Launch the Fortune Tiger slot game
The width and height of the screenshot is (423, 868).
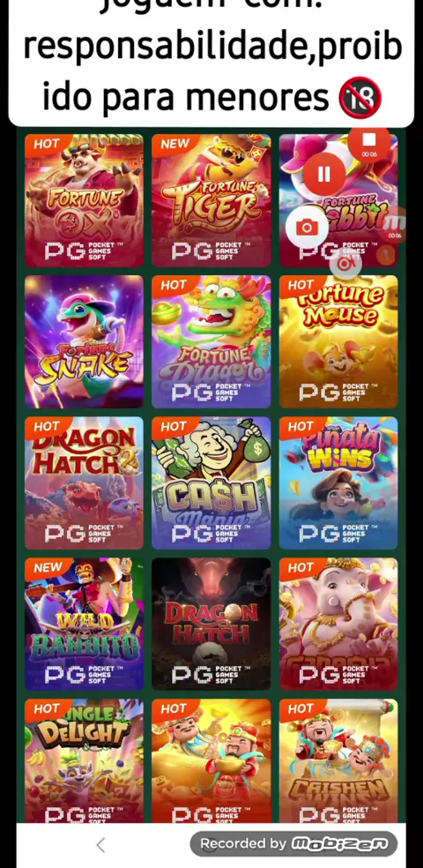pyautogui.click(x=211, y=200)
